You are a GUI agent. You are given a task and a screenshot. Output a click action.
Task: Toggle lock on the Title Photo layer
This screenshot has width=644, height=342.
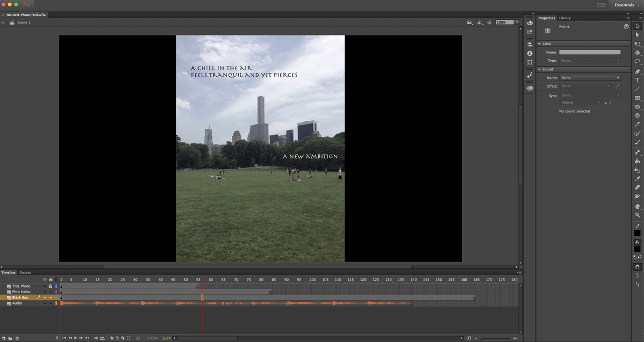coord(50,286)
